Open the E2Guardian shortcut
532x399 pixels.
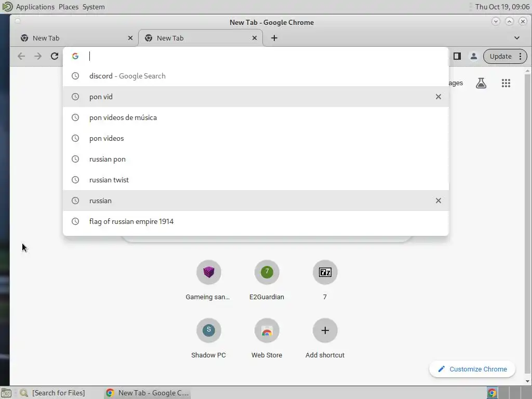pos(267,280)
